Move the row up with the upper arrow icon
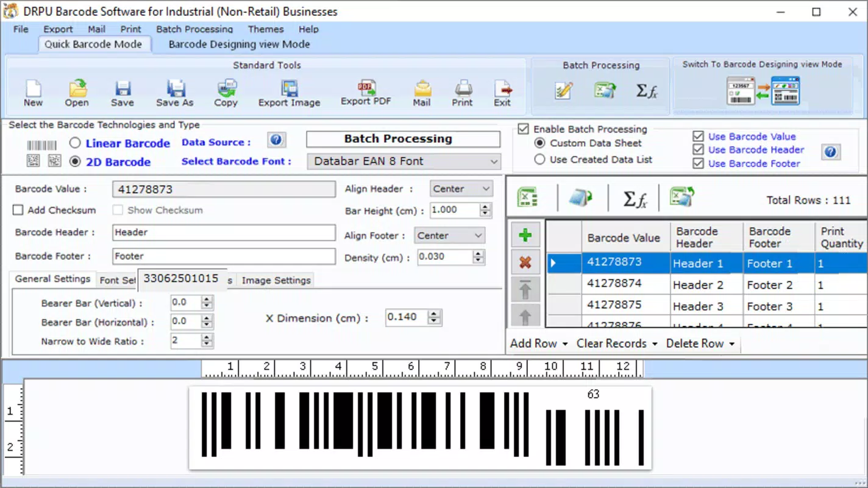 click(525, 290)
